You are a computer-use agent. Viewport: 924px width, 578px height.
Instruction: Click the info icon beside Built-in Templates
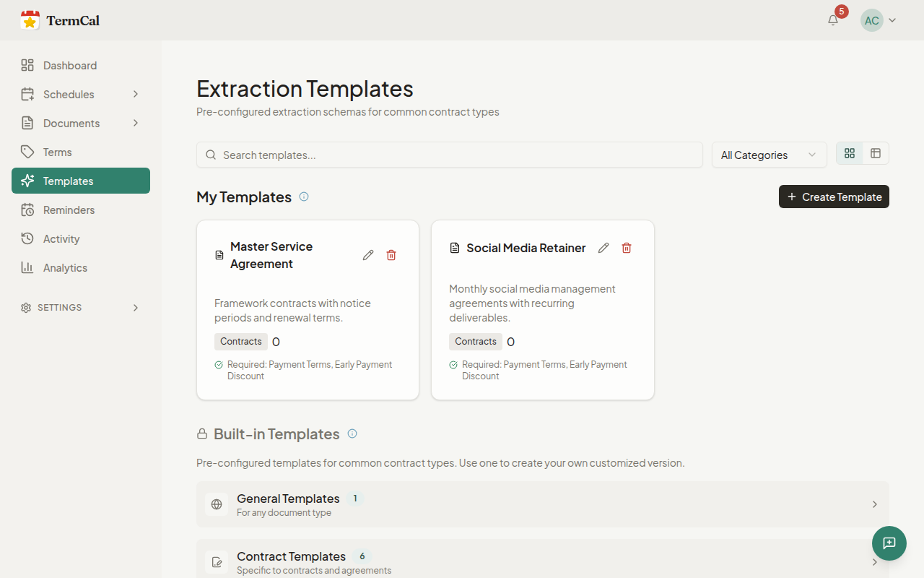pos(352,433)
